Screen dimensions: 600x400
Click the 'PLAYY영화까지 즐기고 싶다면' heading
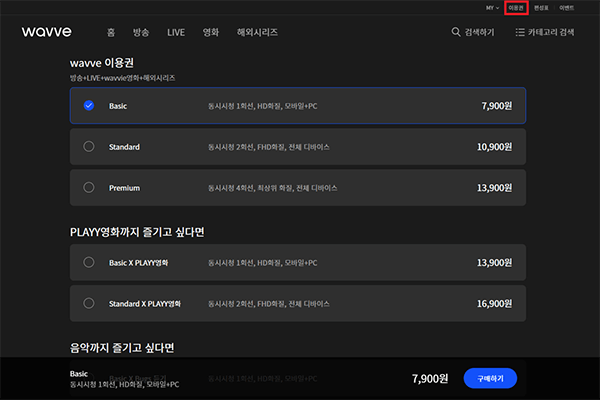click(x=137, y=232)
